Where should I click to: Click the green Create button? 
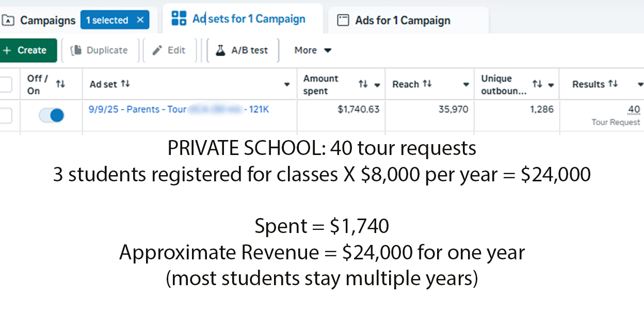point(26,50)
